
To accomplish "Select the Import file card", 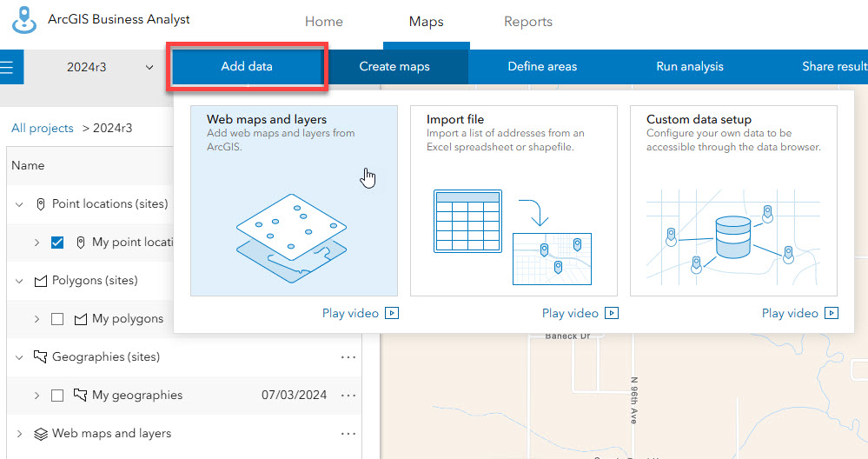I will tap(514, 201).
